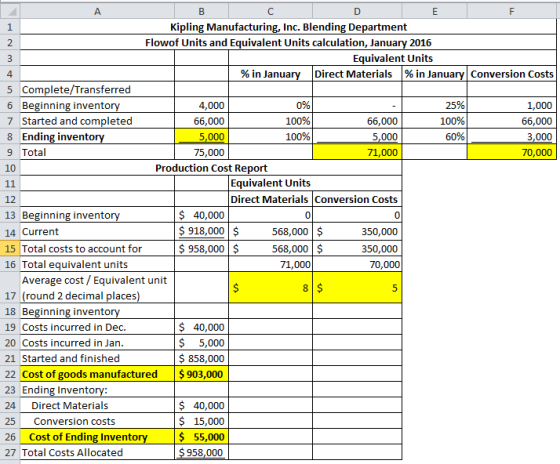Viewport: 560px width, 464px height.
Task: Select column F header
Action: point(512,11)
